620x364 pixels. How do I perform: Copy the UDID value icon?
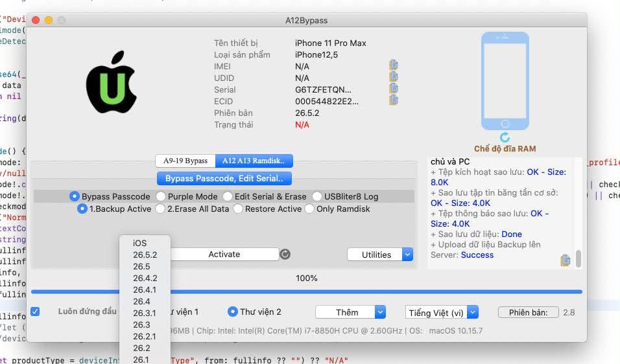pyautogui.click(x=394, y=76)
